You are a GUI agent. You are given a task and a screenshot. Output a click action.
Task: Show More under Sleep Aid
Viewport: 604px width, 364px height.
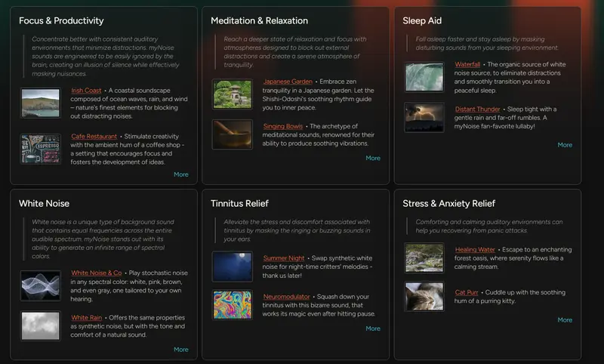(x=565, y=145)
